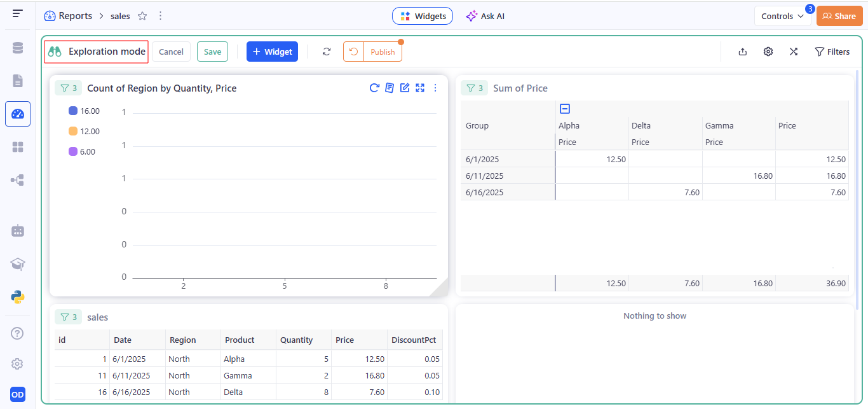
Task: Select the dashboards icon in the left sidebar
Action: [x=17, y=147]
